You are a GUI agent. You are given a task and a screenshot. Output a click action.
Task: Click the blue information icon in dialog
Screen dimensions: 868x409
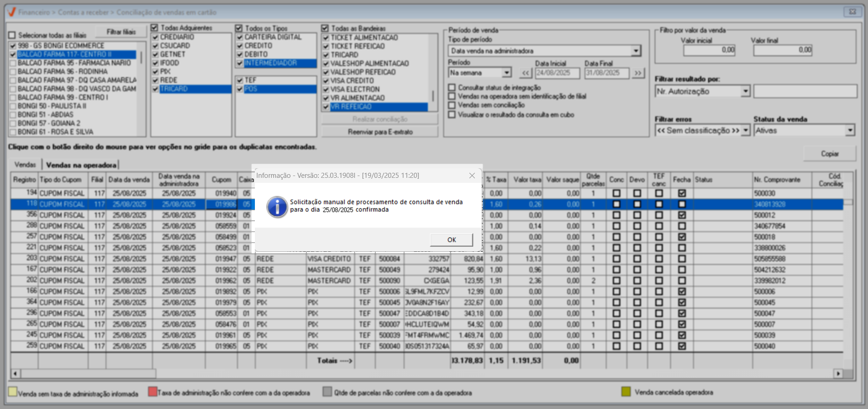pos(277,207)
